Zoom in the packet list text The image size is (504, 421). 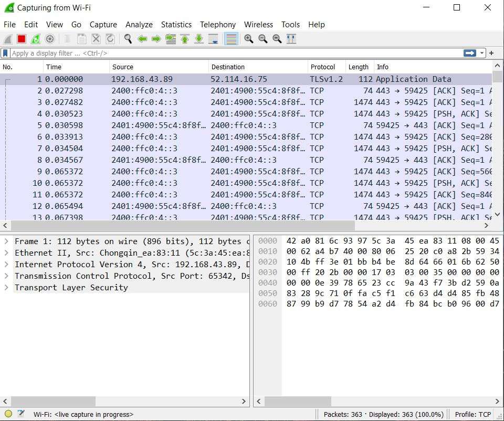point(249,39)
